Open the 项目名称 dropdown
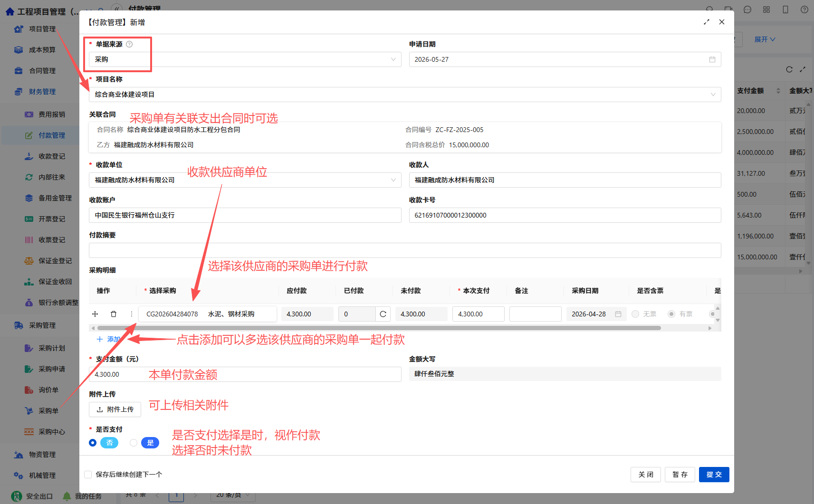The height and width of the screenshot is (504, 814). tap(405, 95)
